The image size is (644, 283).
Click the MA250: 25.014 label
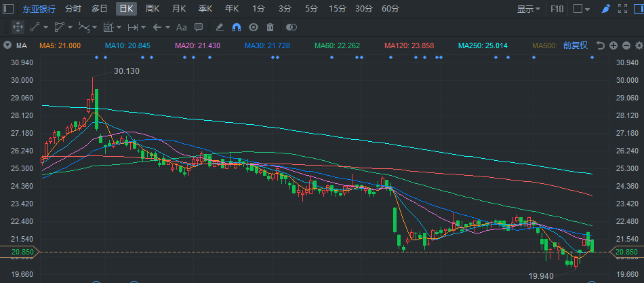tap(483, 45)
